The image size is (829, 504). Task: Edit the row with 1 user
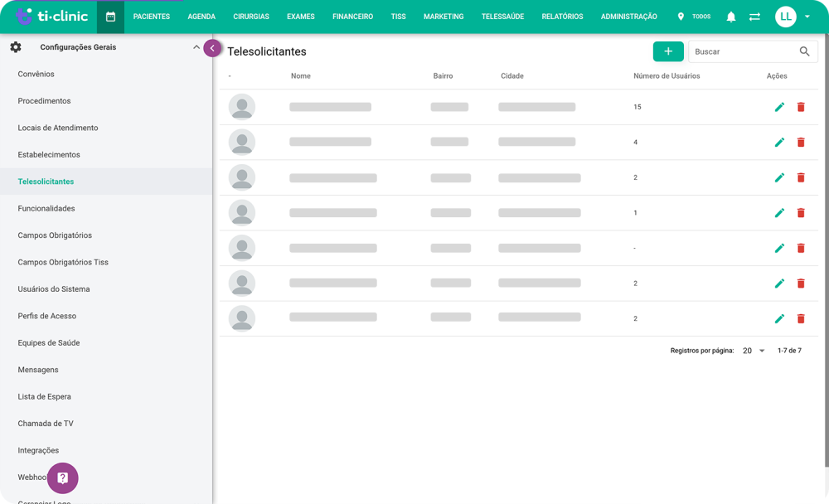click(x=779, y=212)
